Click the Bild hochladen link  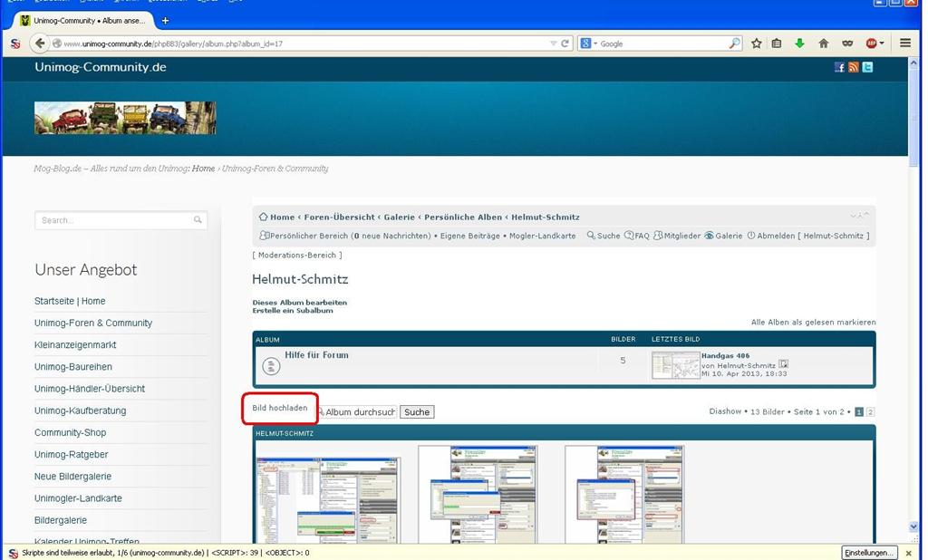tap(280, 409)
